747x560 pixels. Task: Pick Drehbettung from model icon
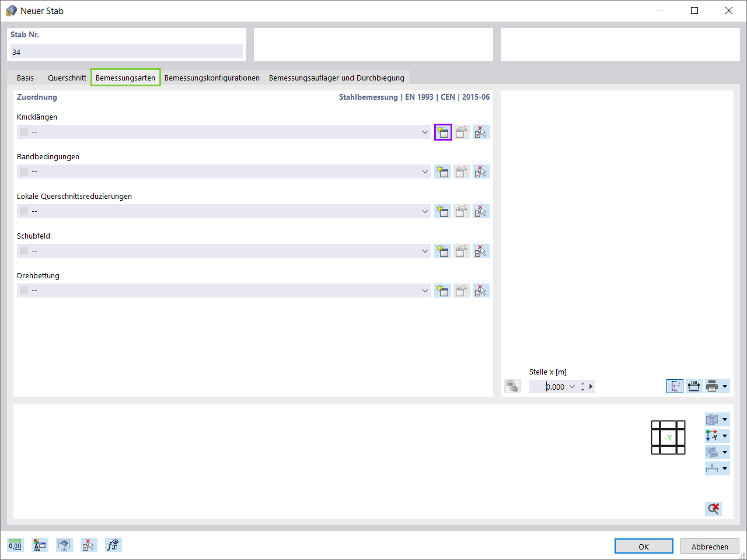tap(481, 291)
